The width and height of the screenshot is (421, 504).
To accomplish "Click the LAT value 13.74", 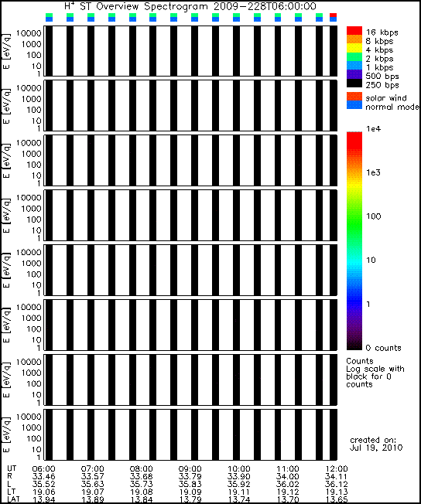I will pos(239,499).
